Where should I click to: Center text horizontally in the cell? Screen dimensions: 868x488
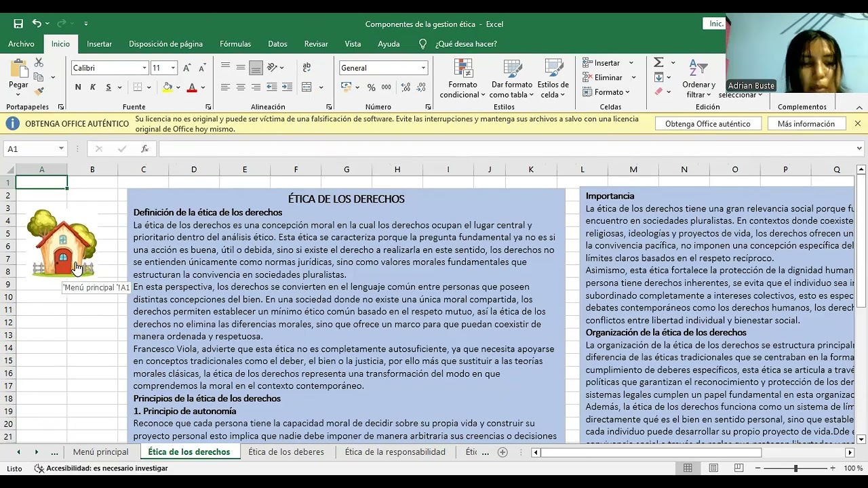tap(241, 87)
